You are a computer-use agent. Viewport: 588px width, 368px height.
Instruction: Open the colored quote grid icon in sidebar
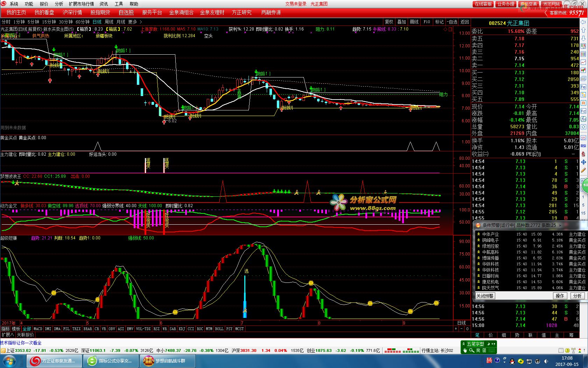pyautogui.click(x=583, y=54)
